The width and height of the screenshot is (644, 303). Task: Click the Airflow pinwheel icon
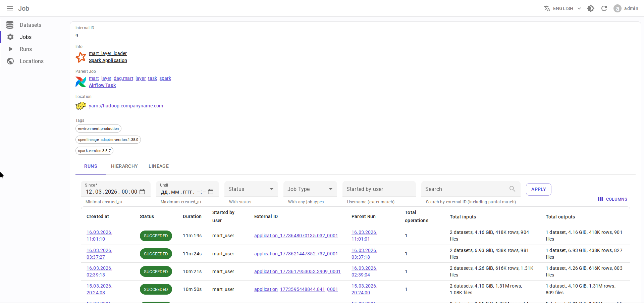(x=81, y=82)
